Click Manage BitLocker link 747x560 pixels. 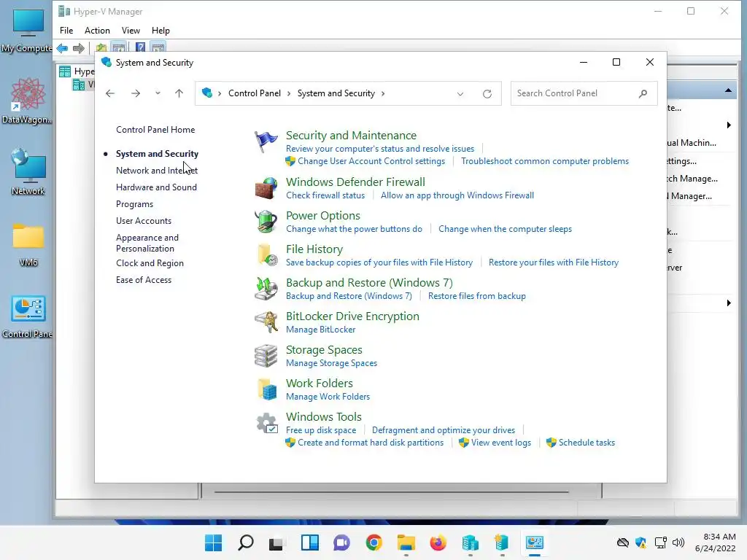click(321, 330)
